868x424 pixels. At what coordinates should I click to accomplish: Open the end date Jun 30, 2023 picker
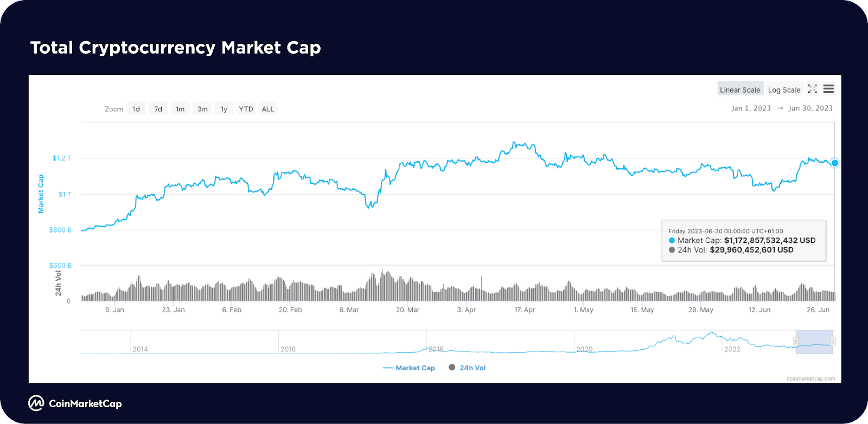tap(810, 108)
